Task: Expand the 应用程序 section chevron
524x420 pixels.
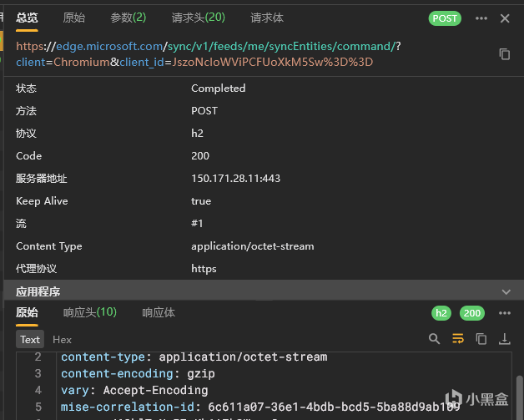Action: point(506,291)
